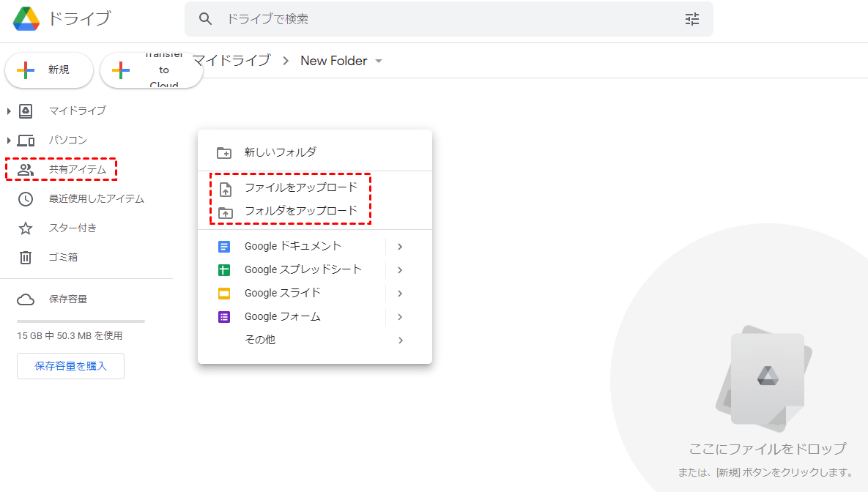Click the yellow Google Slides icon
The height and width of the screenshot is (492, 868).
[x=223, y=294]
